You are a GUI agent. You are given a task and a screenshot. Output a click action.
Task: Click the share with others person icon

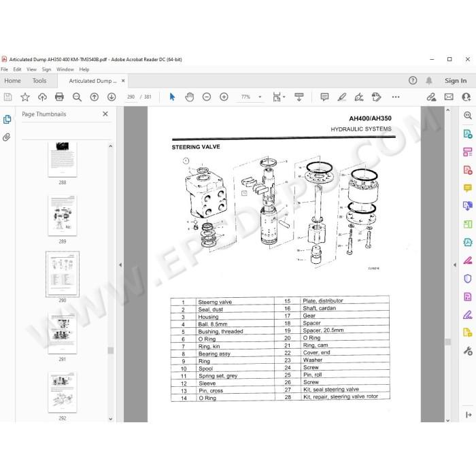tap(466, 97)
